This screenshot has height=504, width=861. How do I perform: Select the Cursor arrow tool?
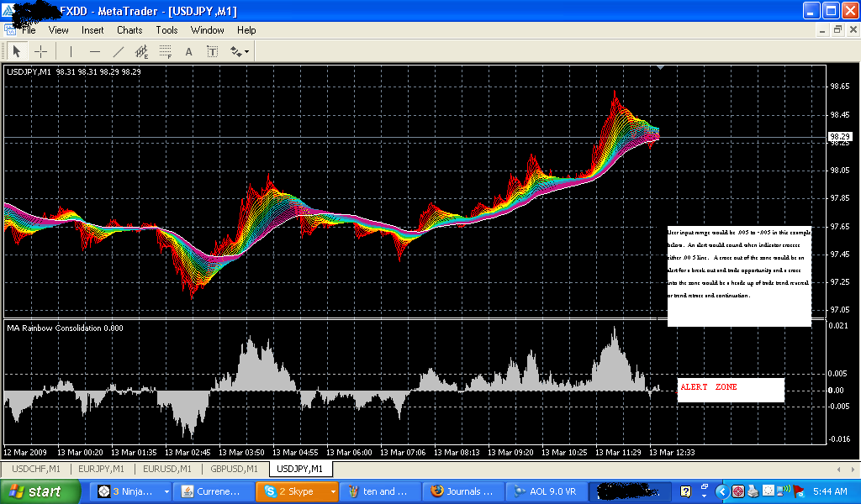(17, 51)
